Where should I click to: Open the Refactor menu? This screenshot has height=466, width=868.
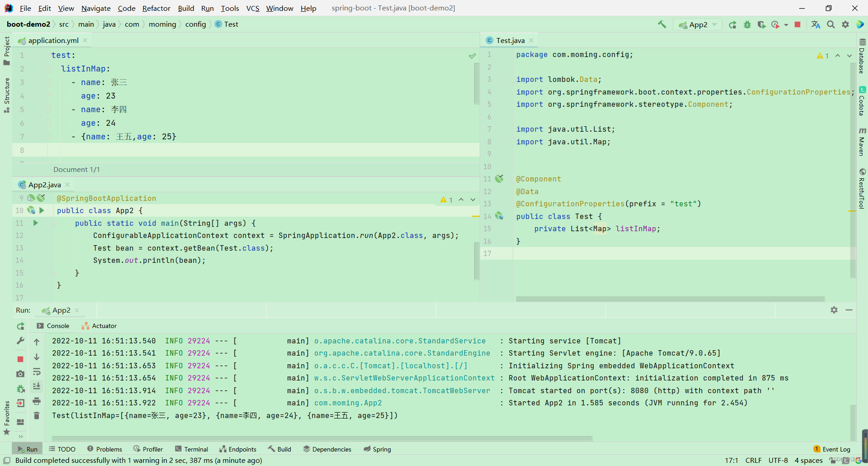click(156, 8)
